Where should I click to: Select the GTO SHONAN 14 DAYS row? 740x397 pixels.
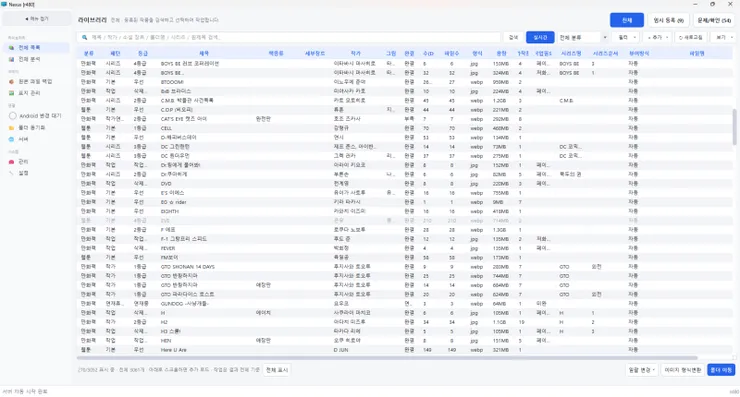[405, 267]
